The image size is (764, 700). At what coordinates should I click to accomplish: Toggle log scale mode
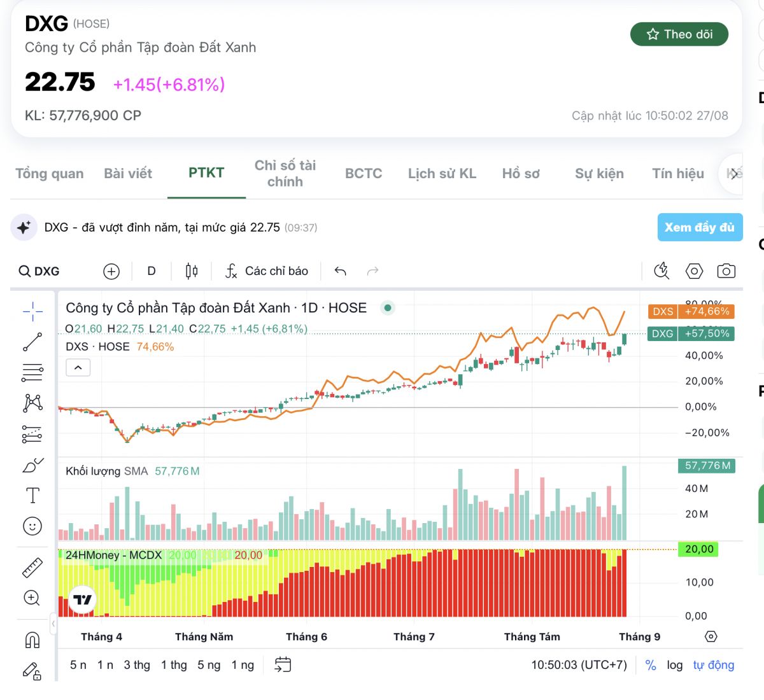pos(675,665)
